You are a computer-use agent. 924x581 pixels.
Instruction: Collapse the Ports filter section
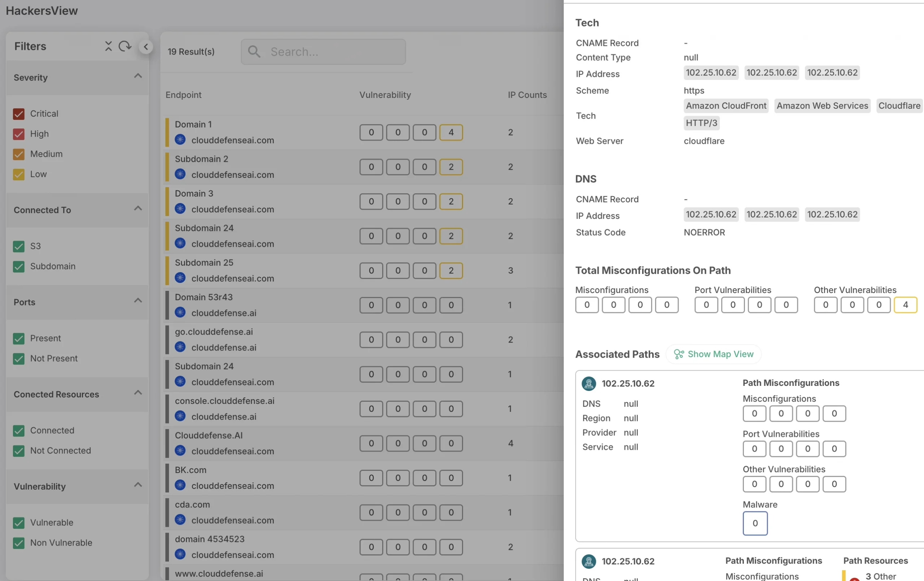(138, 301)
